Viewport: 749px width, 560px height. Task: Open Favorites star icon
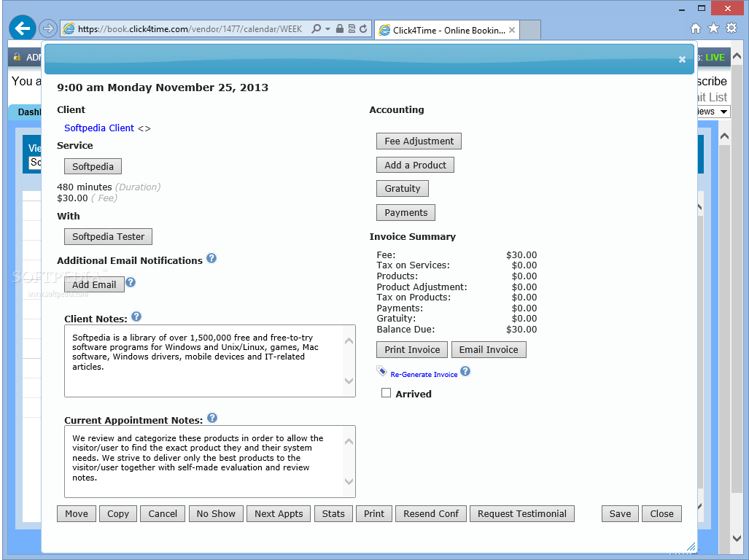(x=714, y=28)
